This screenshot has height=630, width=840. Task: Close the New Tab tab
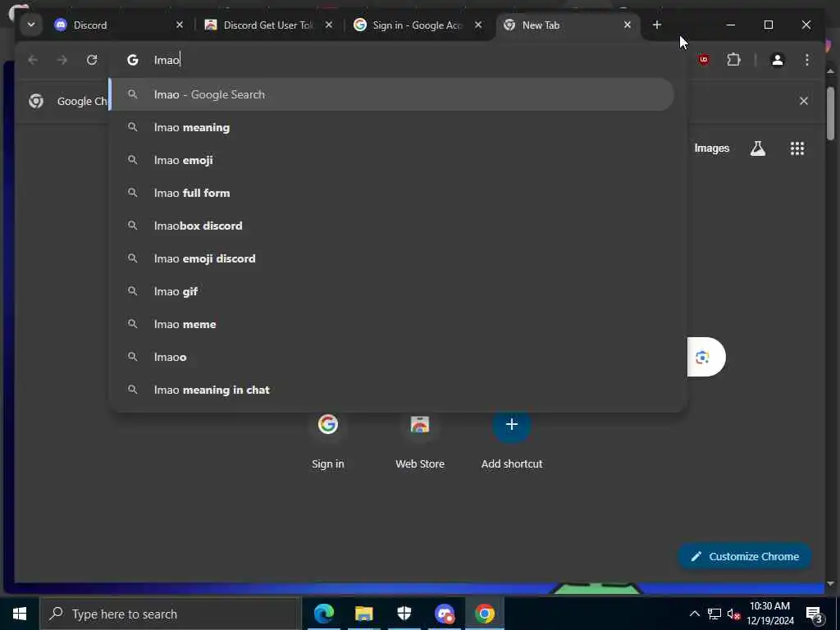(628, 25)
